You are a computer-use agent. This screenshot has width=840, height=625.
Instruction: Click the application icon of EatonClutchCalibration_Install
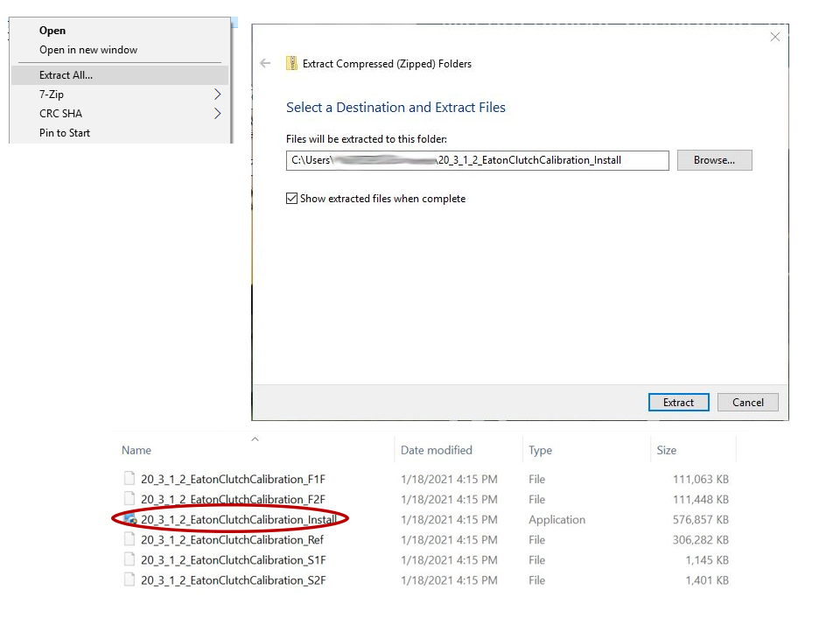click(x=130, y=519)
